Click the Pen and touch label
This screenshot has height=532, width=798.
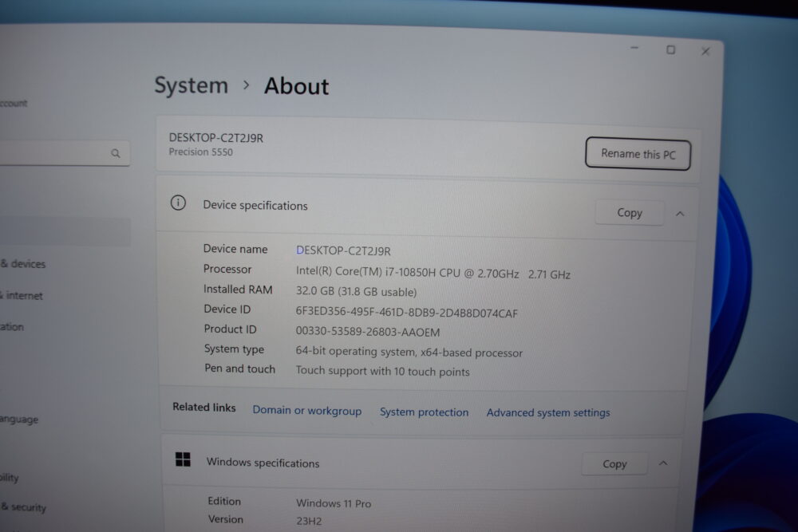point(239,368)
